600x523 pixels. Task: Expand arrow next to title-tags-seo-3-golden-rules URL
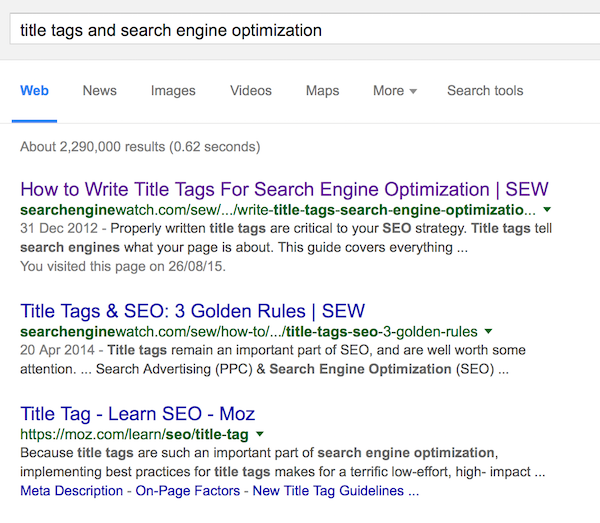tap(488, 332)
